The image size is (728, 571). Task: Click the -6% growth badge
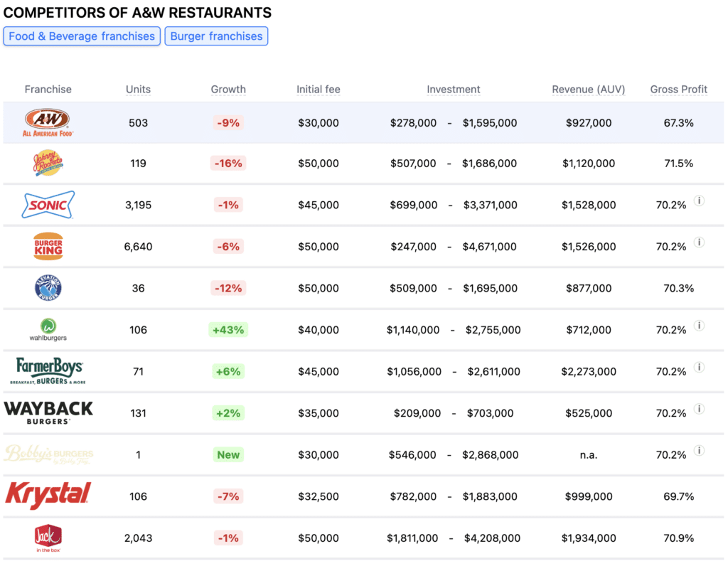tap(228, 246)
